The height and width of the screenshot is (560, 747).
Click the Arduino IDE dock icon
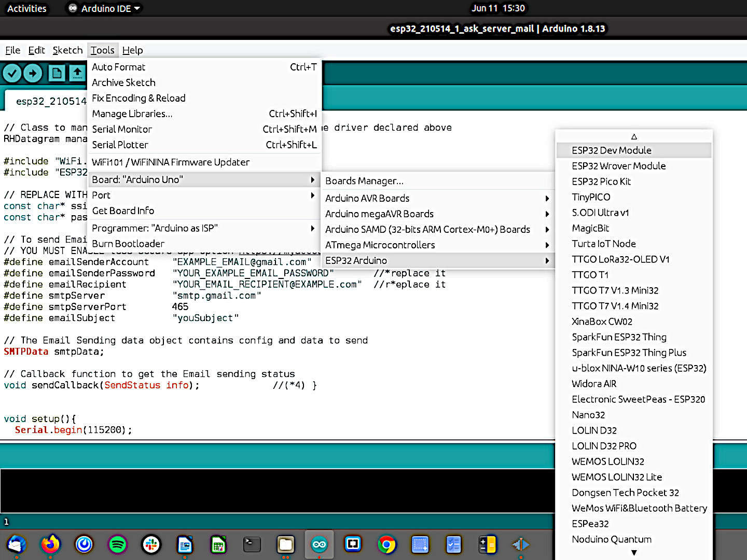319,544
